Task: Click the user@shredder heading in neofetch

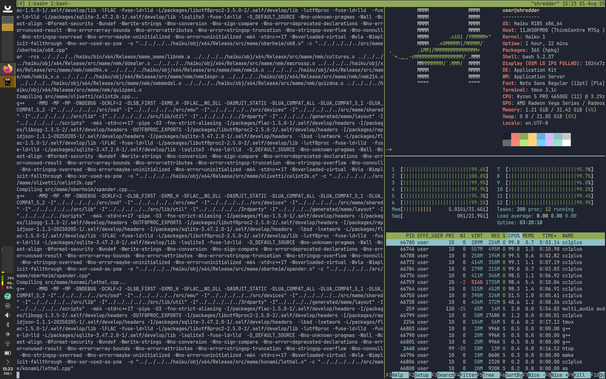Action: 521,10
